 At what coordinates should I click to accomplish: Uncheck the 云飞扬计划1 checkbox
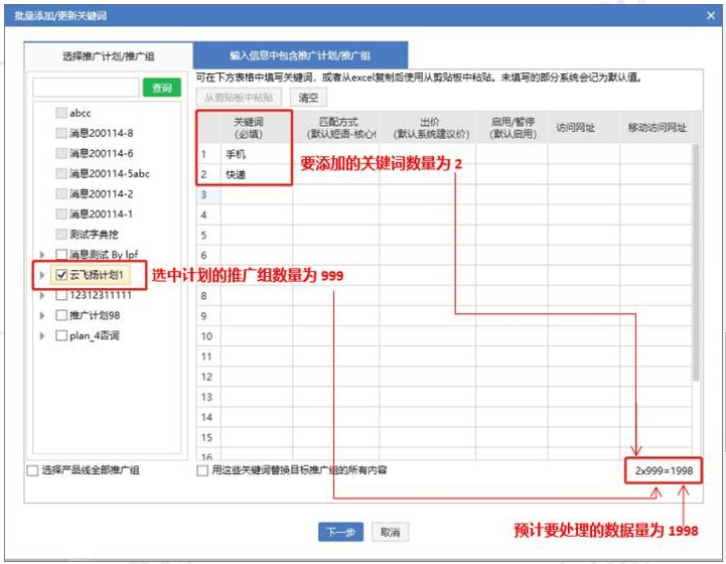(61, 275)
